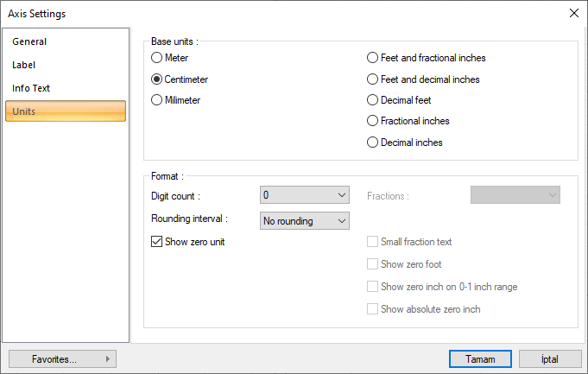Image resolution: width=588 pixels, height=374 pixels.
Task: Open the Favorites menu button
Action: [62, 358]
